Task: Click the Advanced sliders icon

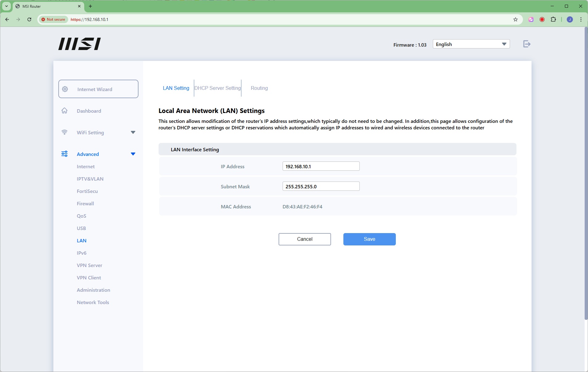Action: (64, 154)
